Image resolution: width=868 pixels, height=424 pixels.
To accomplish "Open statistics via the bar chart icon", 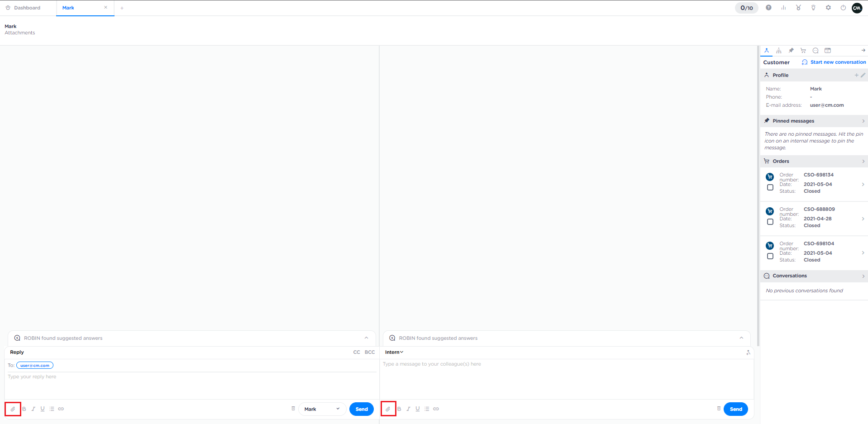I will (x=783, y=8).
